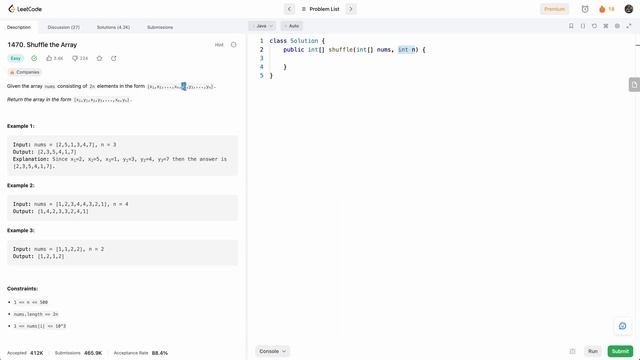Share the problem via share icon
This screenshot has width=640, height=360.
pyautogui.click(x=114, y=58)
